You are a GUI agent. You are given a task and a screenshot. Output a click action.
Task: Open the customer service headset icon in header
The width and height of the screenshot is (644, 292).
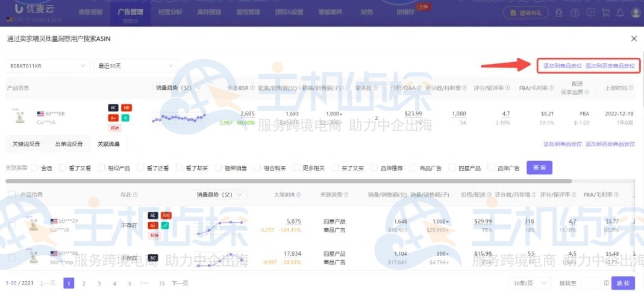tap(558, 13)
